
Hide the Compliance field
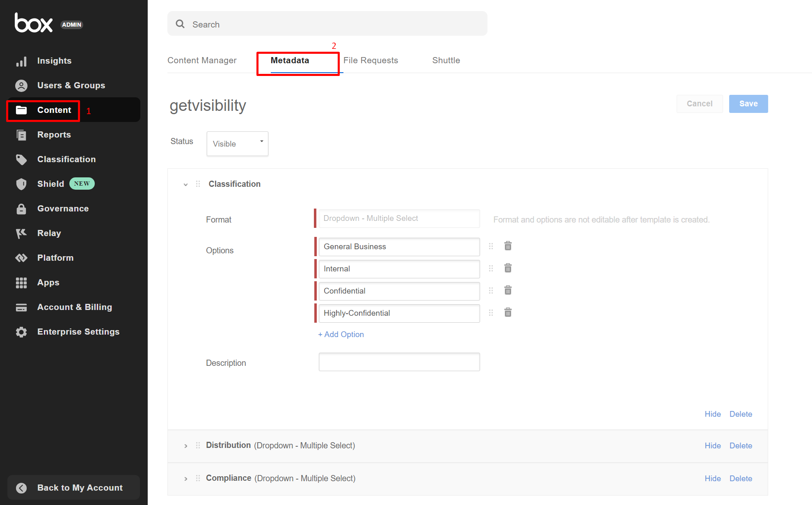[712, 478]
